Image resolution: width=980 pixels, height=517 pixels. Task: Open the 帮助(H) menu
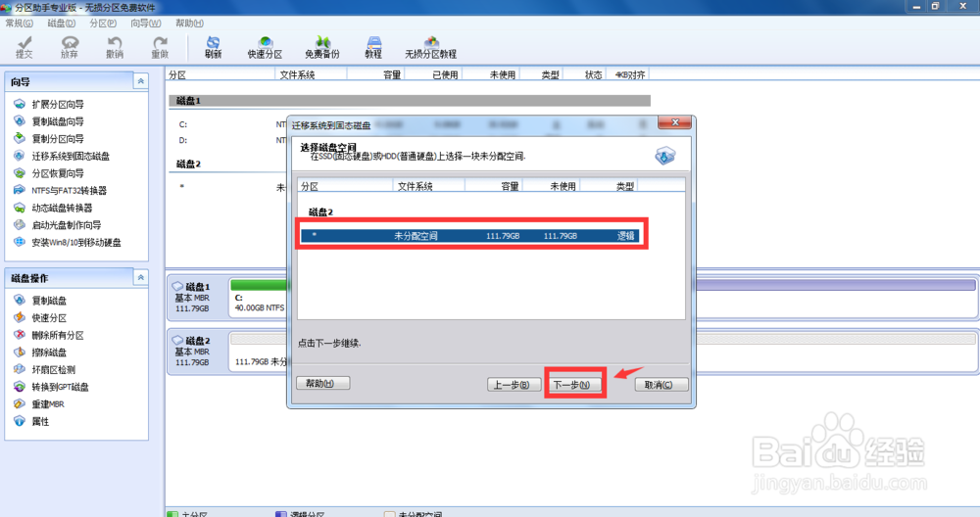pos(189,23)
